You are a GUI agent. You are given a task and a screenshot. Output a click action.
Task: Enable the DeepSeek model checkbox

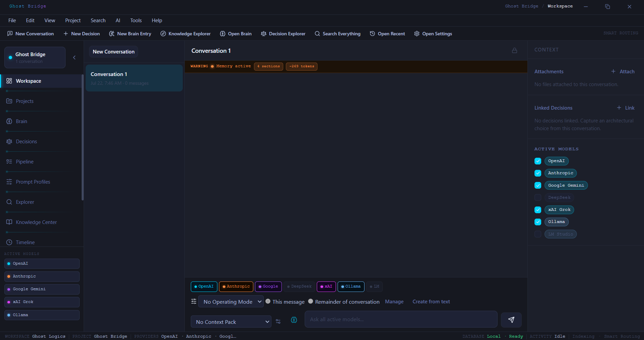[538, 197]
